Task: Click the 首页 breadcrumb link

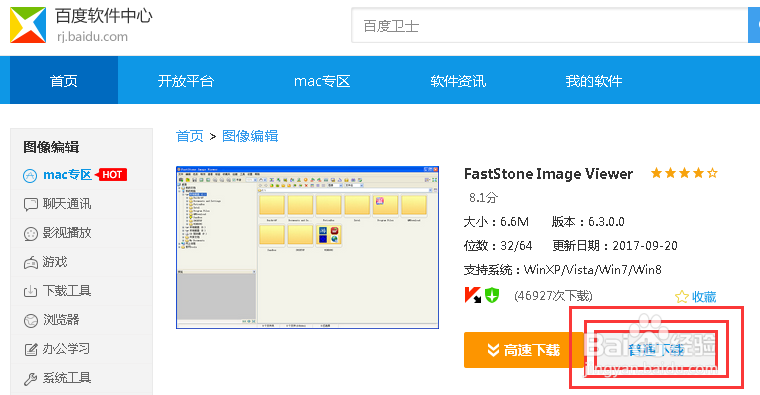Action: (190, 136)
